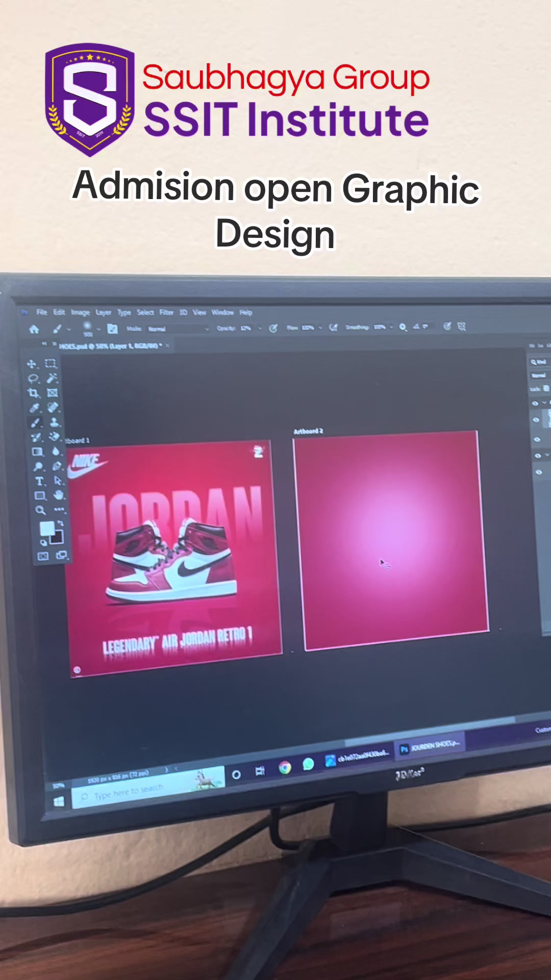551x980 pixels.
Task: Select the Clone Stamp tool
Action: tap(54, 422)
